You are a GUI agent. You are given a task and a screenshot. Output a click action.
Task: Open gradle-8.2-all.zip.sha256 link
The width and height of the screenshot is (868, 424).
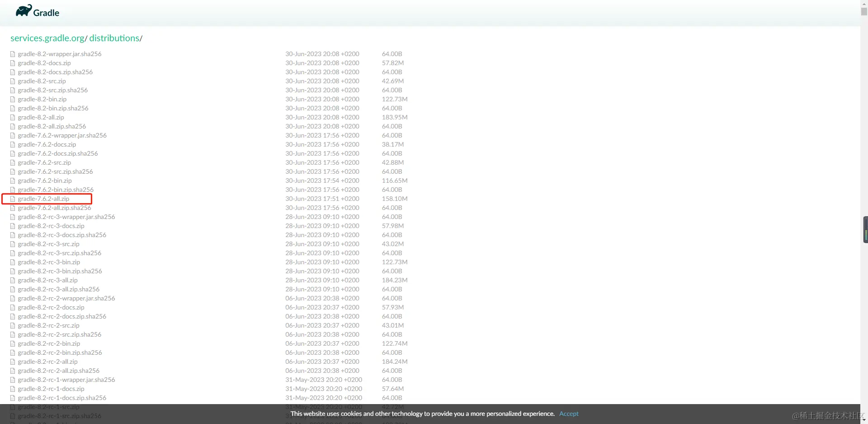point(52,126)
